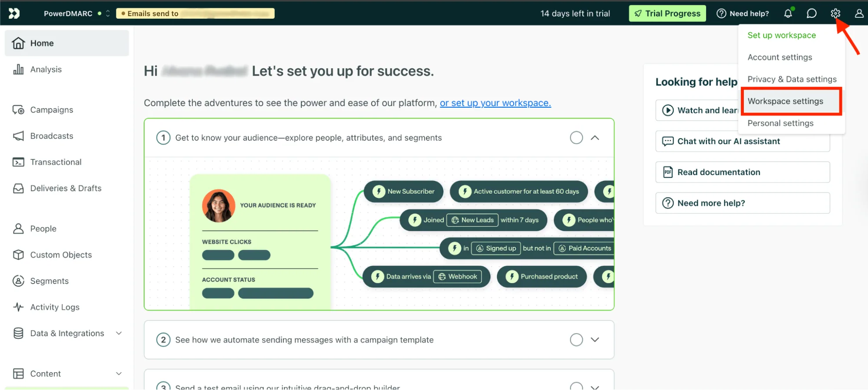Click Need more help? button

pyautogui.click(x=743, y=203)
